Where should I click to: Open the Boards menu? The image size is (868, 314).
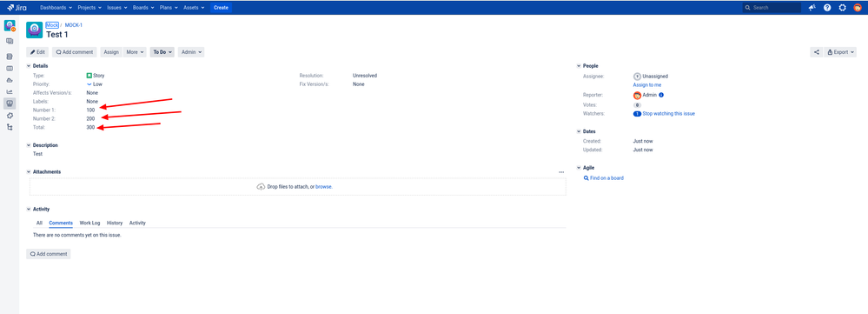click(144, 8)
